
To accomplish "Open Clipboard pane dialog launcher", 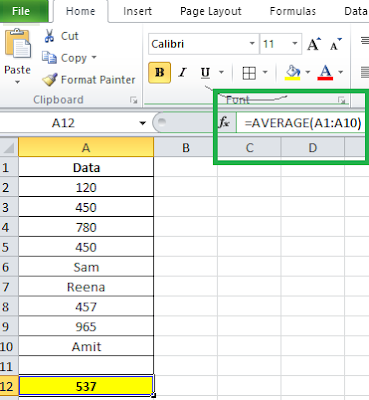I will point(134,100).
